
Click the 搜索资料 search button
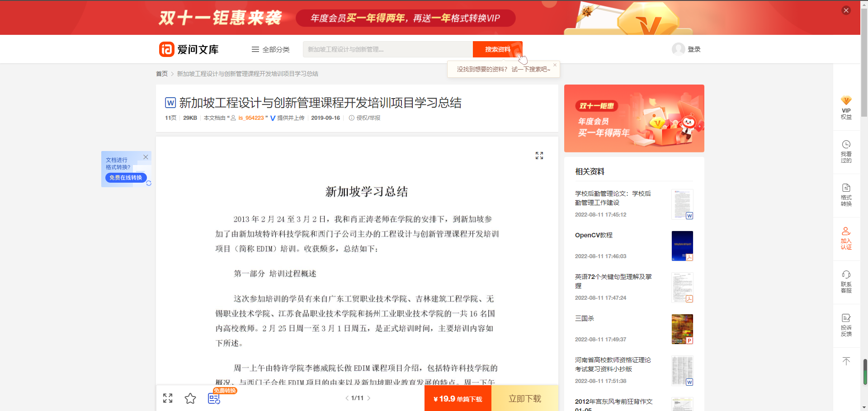pos(497,49)
